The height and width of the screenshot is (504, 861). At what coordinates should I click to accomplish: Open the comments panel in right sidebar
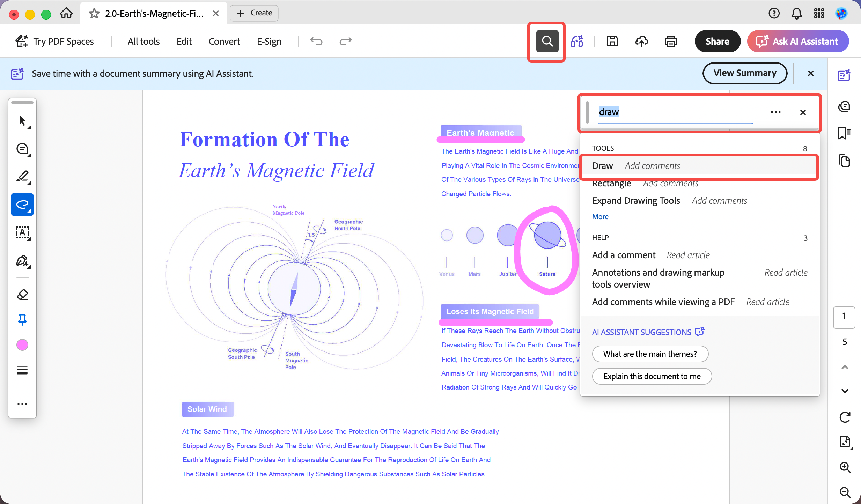coord(844,106)
